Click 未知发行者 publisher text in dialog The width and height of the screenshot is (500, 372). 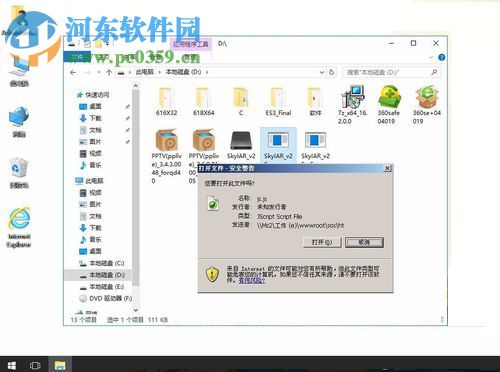pos(271,207)
